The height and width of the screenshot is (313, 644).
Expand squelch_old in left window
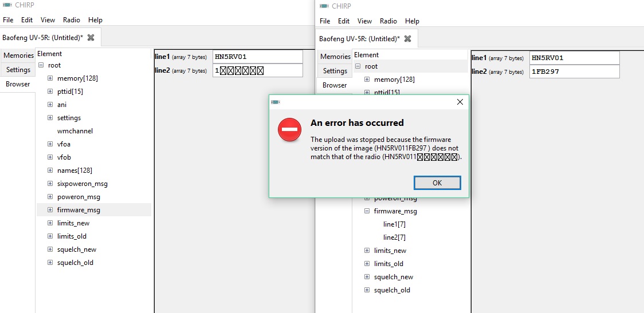50,263
